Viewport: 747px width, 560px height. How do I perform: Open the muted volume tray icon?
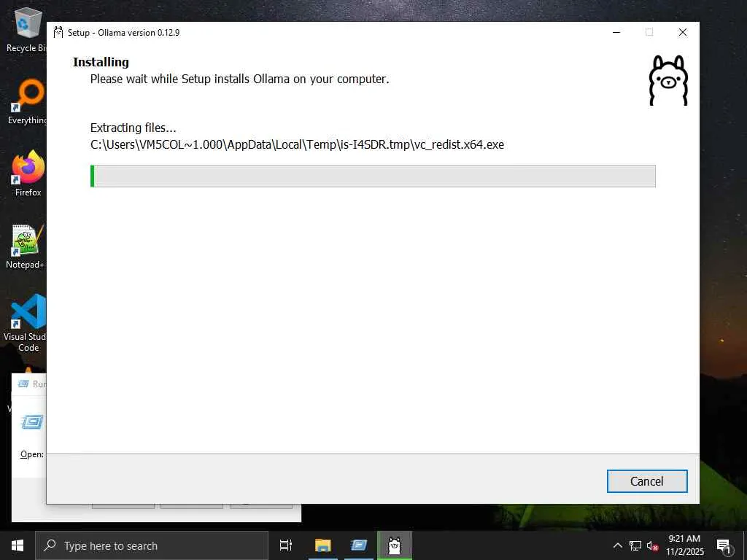tap(652, 545)
